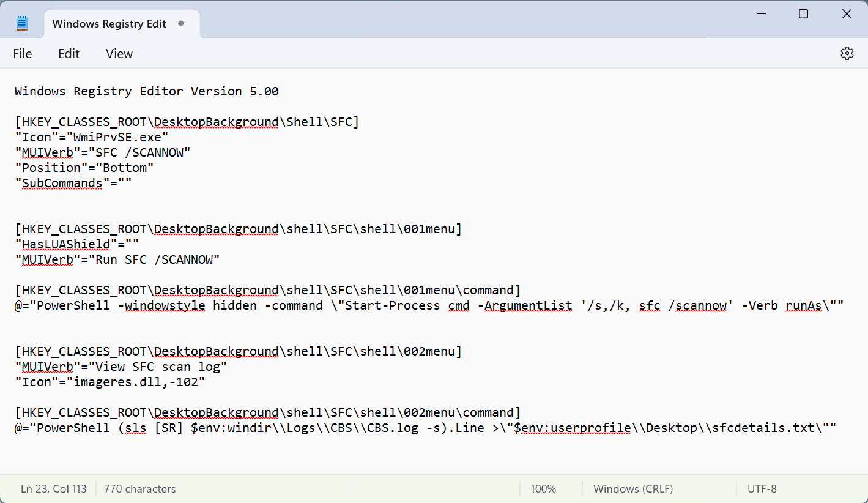
Task: Click the Windows (CRLF) line ending indicator
Action: point(633,489)
